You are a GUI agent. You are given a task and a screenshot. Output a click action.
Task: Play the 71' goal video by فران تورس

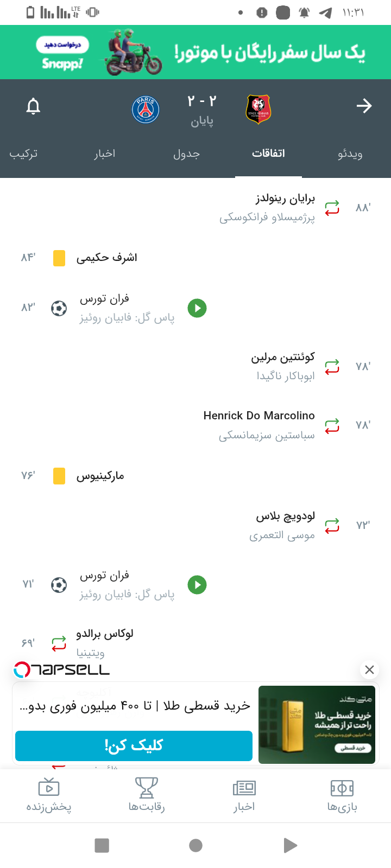tap(197, 585)
